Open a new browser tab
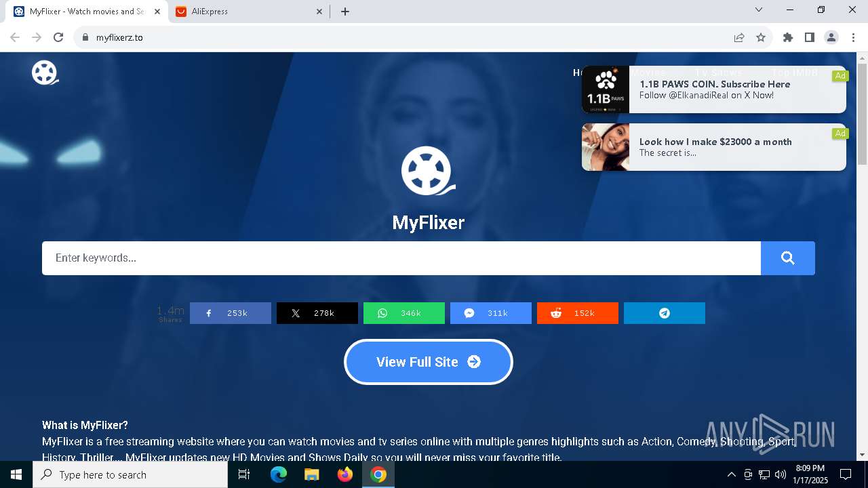868x488 pixels. point(345,12)
